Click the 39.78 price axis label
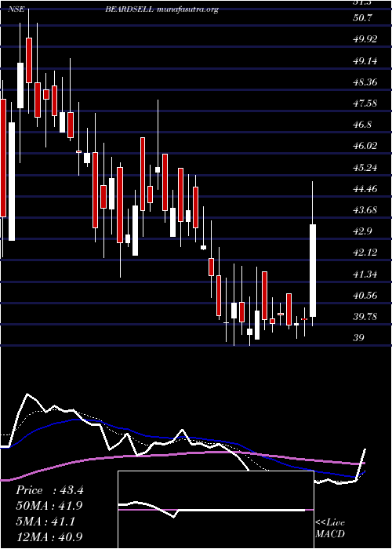This screenshot has height=549, width=392. coord(365,317)
